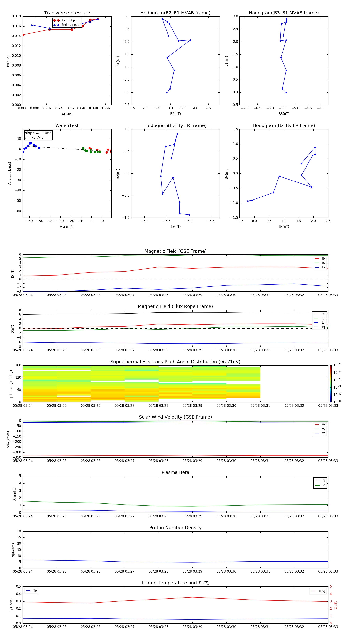
Task: Click the 'Hodogram(Bz_By FR frame)' title
Action: 175,125
